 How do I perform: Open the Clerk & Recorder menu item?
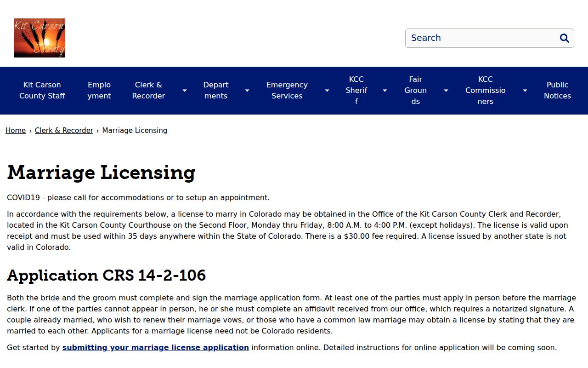tap(148, 90)
